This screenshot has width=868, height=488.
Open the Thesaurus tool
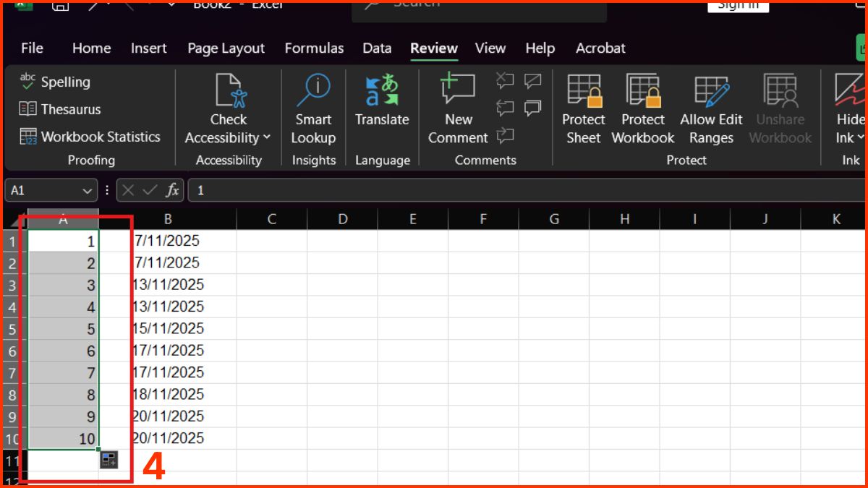pyautogui.click(x=60, y=110)
